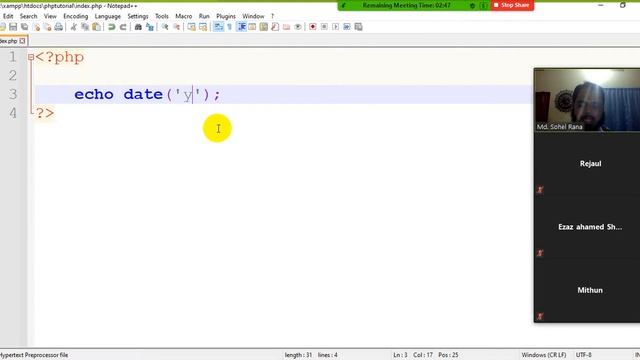Open the Function List panel icon

coord(275,27)
